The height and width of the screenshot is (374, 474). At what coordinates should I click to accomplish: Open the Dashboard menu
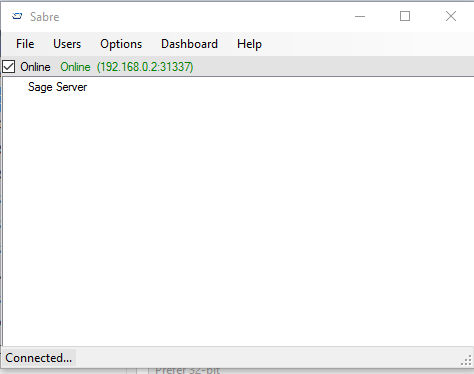click(189, 44)
